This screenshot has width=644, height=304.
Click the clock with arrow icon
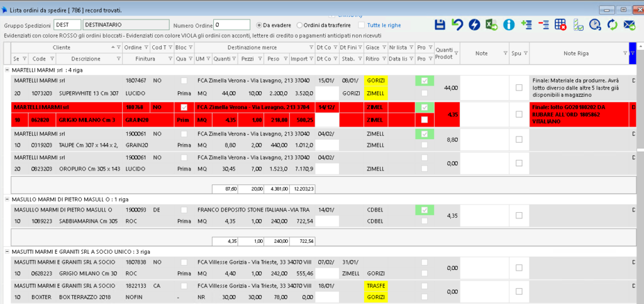pos(595,25)
